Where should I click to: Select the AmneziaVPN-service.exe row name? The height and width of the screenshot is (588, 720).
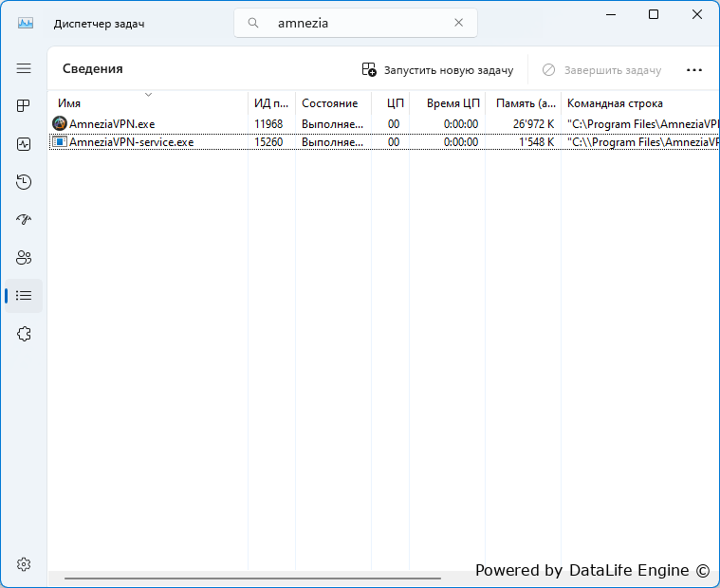coord(131,142)
